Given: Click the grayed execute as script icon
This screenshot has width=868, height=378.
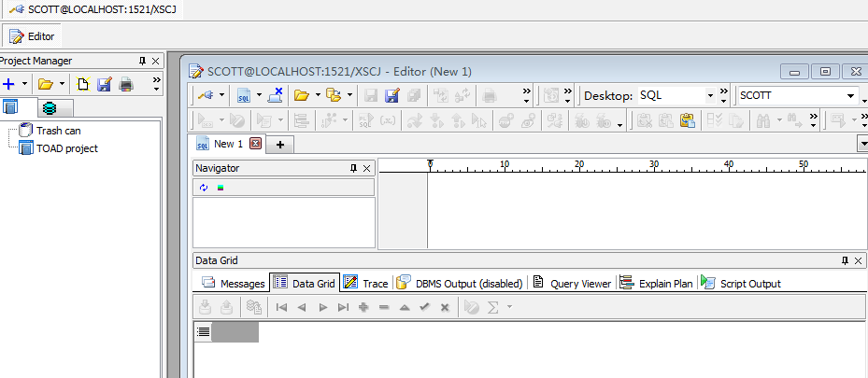Looking at the screenshot, I should pos(264,120).
